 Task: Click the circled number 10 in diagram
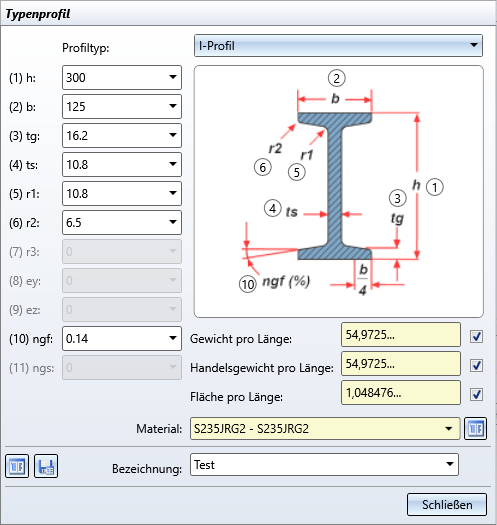[247, 285]
